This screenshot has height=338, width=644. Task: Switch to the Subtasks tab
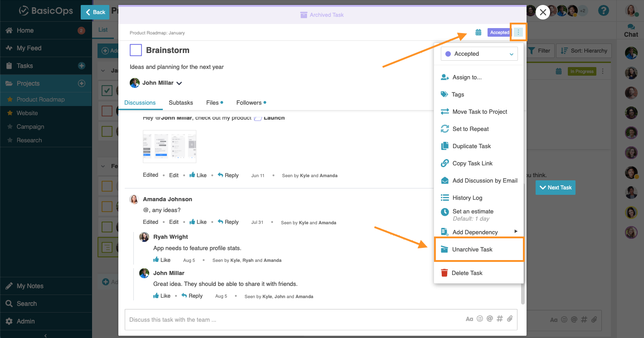(181, 103)
